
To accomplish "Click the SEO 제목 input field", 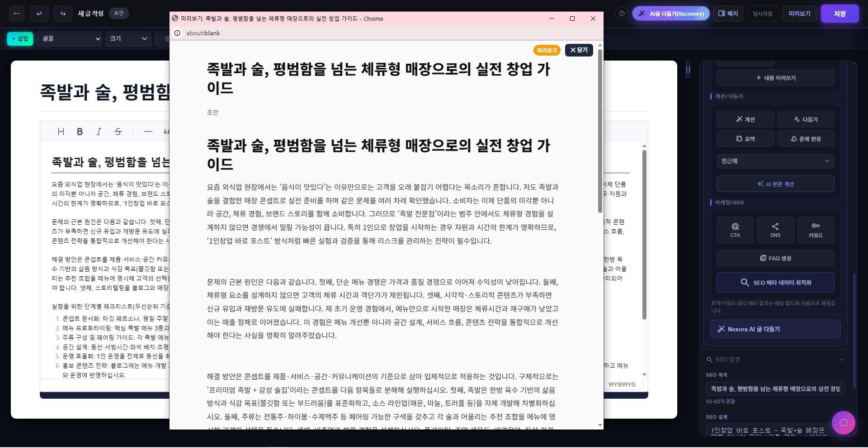I will (x=775, y=389).
